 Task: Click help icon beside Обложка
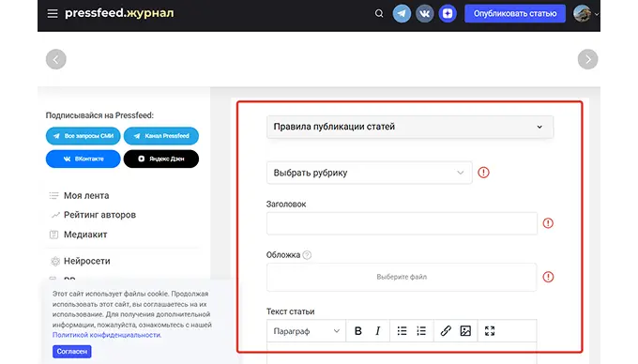[307, 255]
